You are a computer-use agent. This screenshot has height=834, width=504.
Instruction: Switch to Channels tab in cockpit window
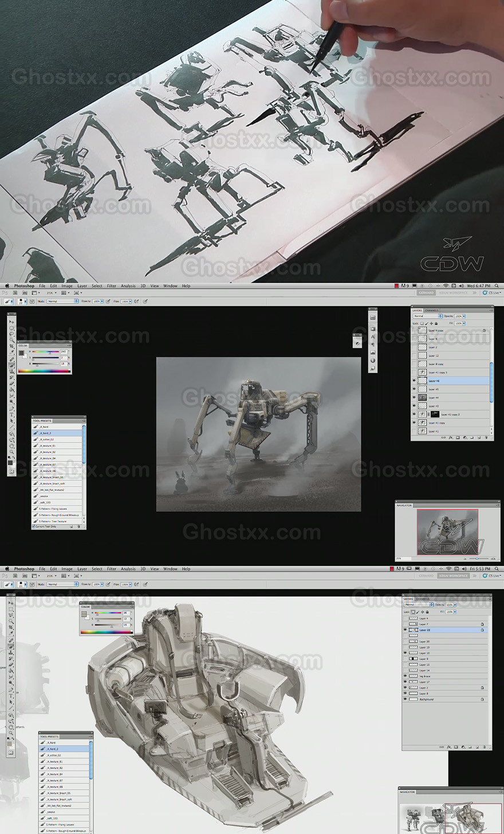pos(423,599)
